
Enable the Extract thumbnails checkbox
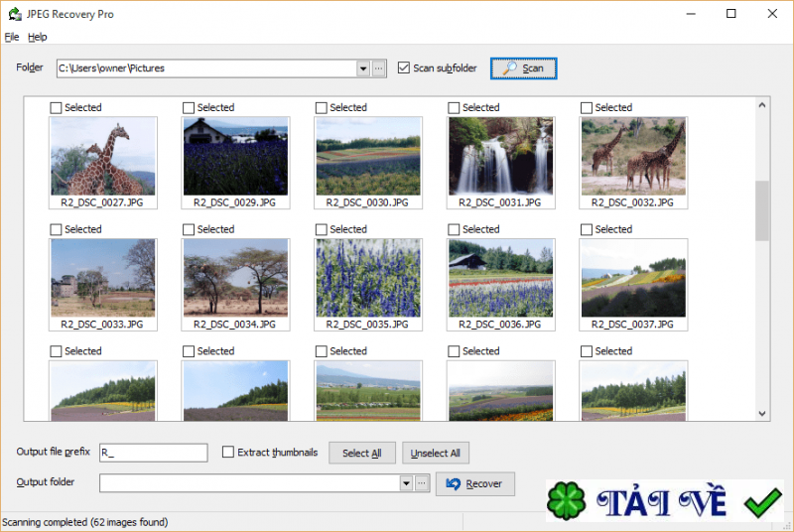pyautogui.click(x=228, y=453)
